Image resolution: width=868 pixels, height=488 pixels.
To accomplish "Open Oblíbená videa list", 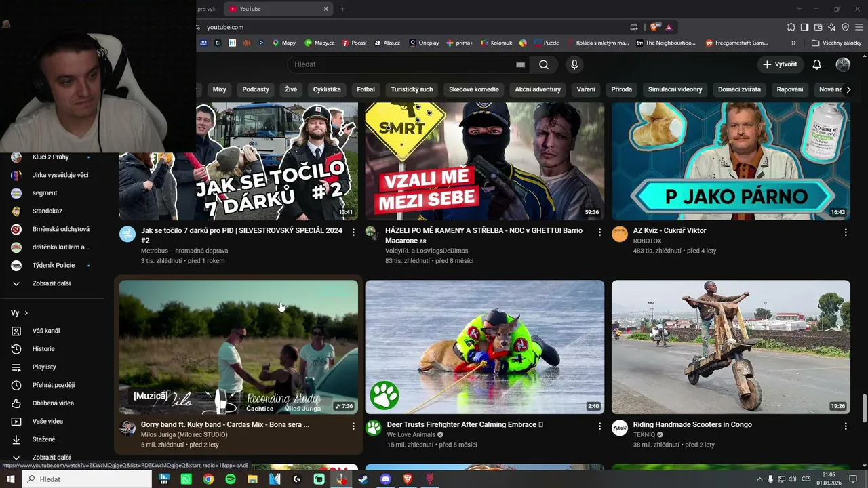I will pos(53,403).
